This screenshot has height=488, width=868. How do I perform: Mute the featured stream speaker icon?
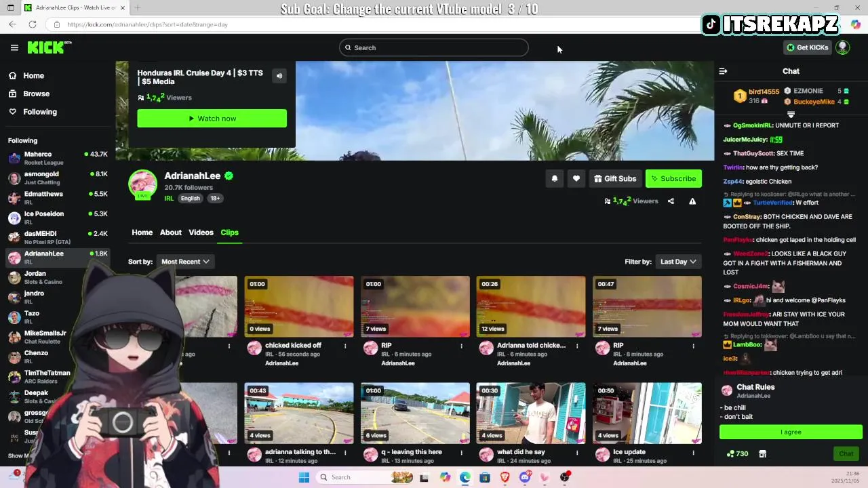click(279, 76)
